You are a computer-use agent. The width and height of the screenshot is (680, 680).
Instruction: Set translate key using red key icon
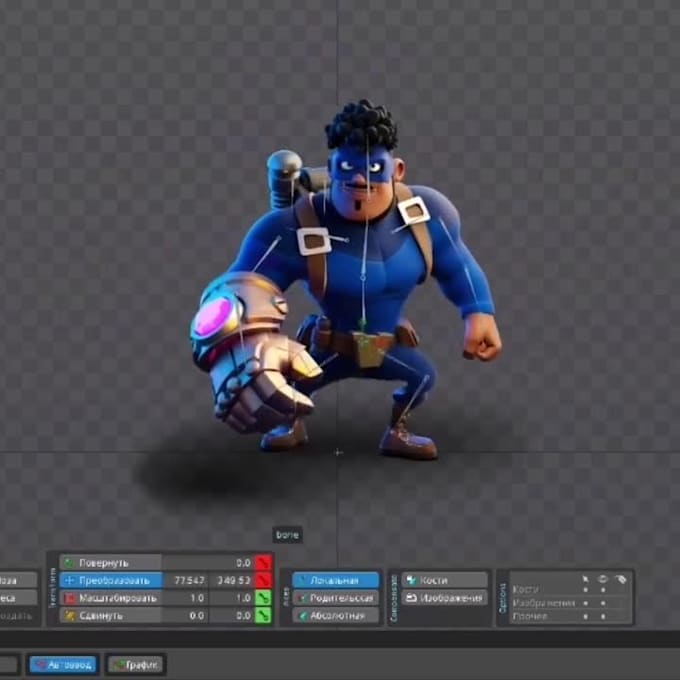(x=264, y=580)
